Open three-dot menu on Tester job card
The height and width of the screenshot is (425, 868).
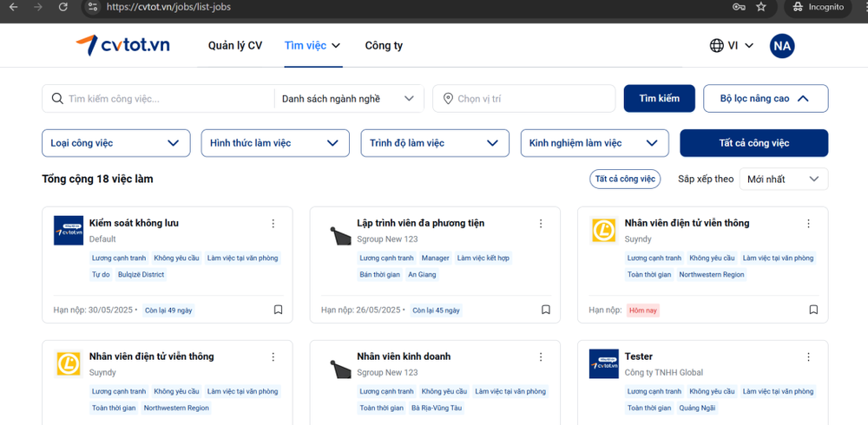tap(809, 356)
